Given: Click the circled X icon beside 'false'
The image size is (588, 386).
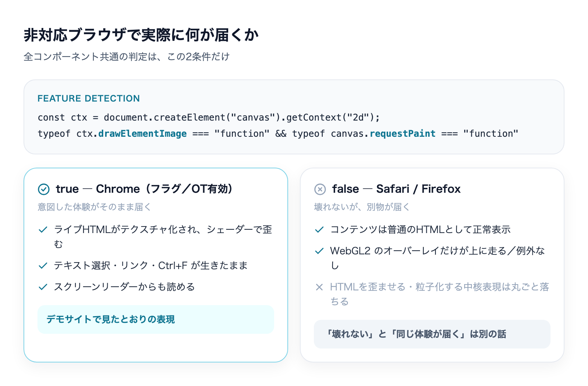Looking at the screenshot, I should coord(320,189).
